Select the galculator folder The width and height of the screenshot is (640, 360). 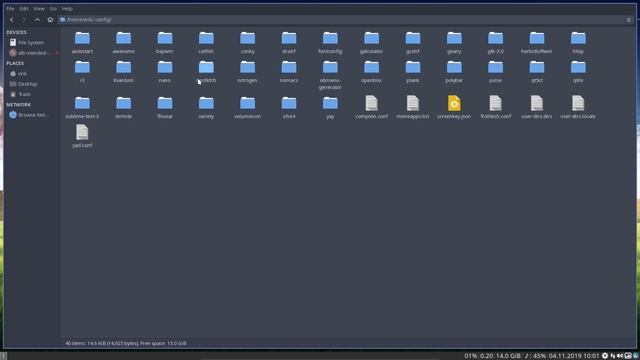coord(371,42)
